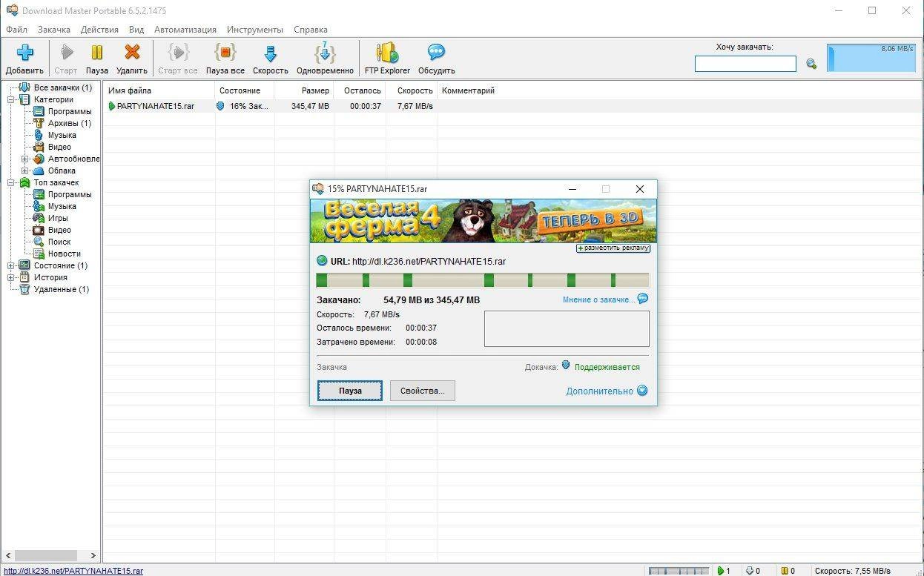This screenshot has width=924, height=576.
Task: Click the paused downloads status bar icon
Action: click(785, 571)
